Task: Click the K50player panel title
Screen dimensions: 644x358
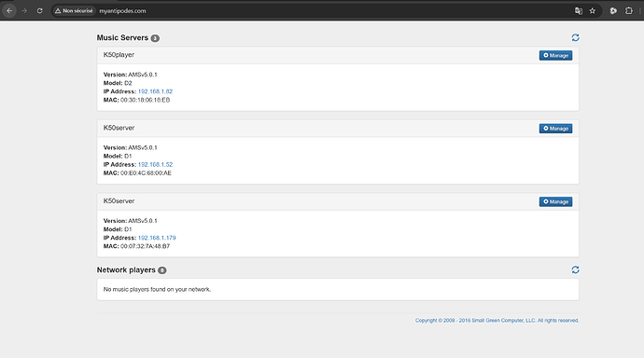Action: (119, 55)
